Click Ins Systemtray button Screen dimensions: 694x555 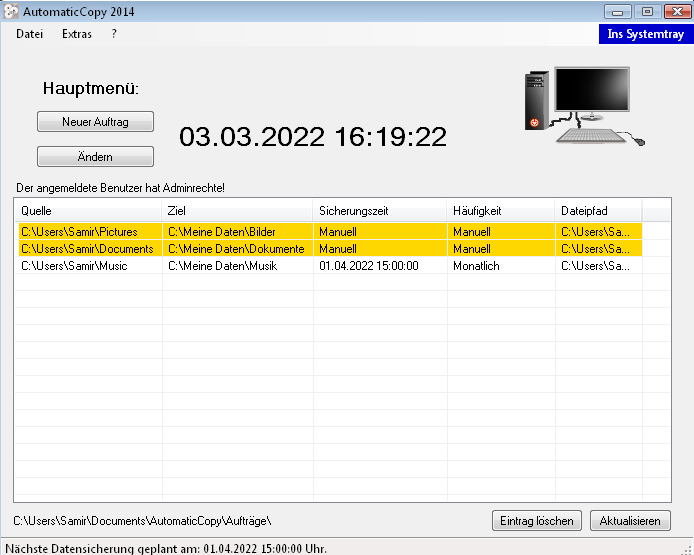click(x=646, y=34)
